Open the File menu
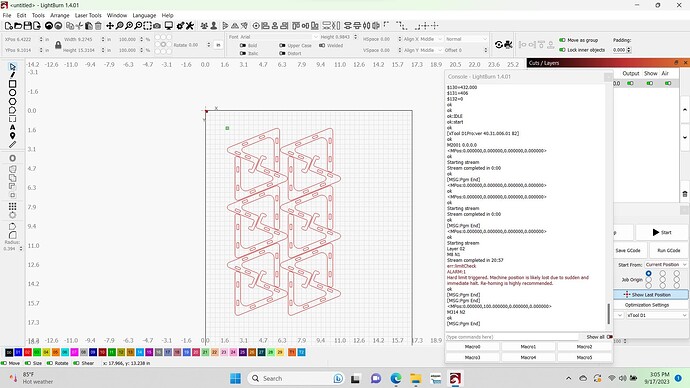690x388 pixels. [7, 15]
